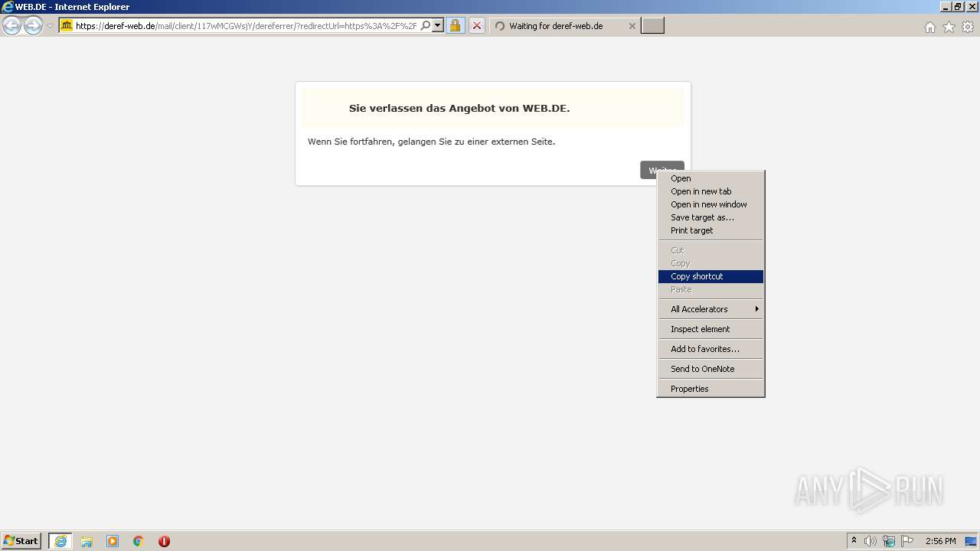Expand the 'All Accelerators' submenu
The image size is (980, 551).
710,309
